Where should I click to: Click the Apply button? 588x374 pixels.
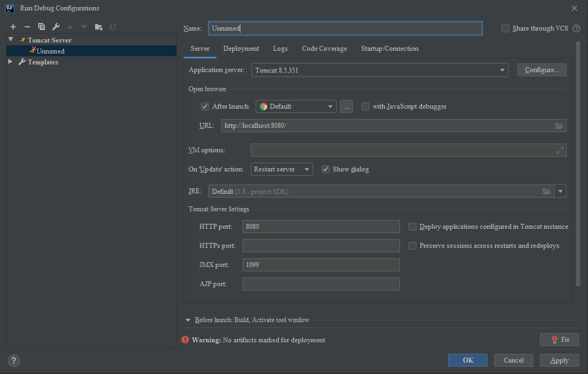pyautogui.click(x=560, y=360)
